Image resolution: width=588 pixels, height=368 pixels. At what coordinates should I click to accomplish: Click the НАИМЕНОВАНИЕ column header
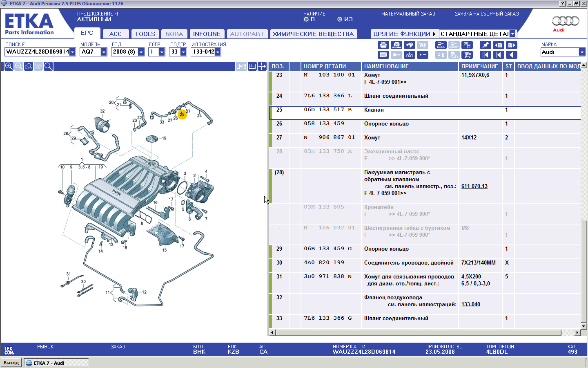410,66
